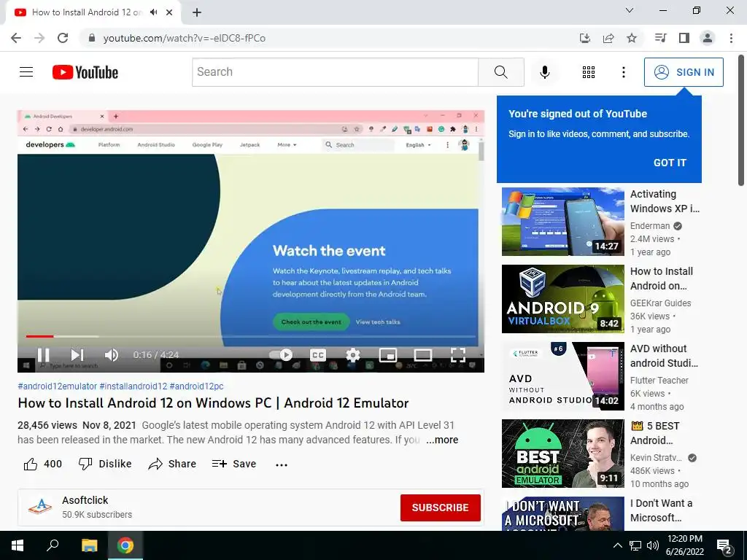This screenshot has height=560, width=747.
Task: Open the tab search chevron
Action: [630, 10]
